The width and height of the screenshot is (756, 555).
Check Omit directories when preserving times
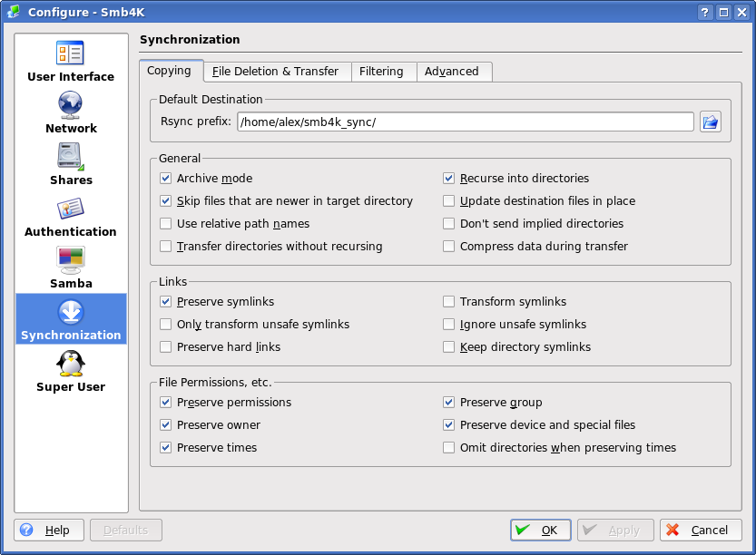(448, 448)
